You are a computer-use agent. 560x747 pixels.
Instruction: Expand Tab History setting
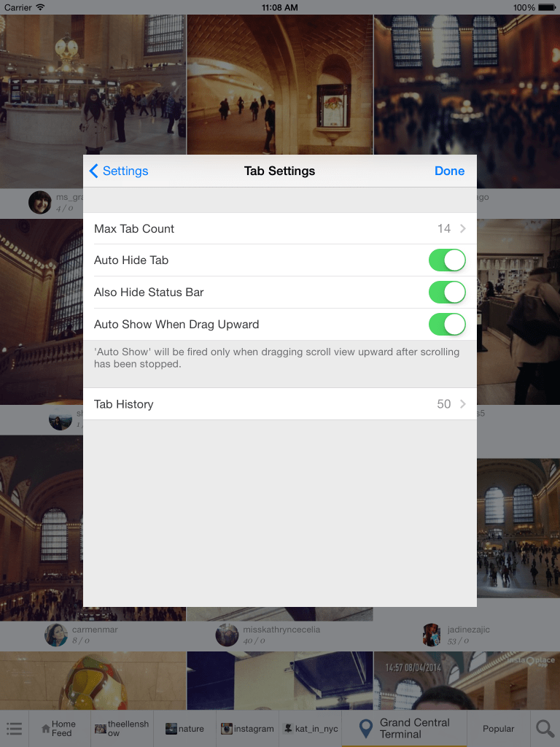280,404
